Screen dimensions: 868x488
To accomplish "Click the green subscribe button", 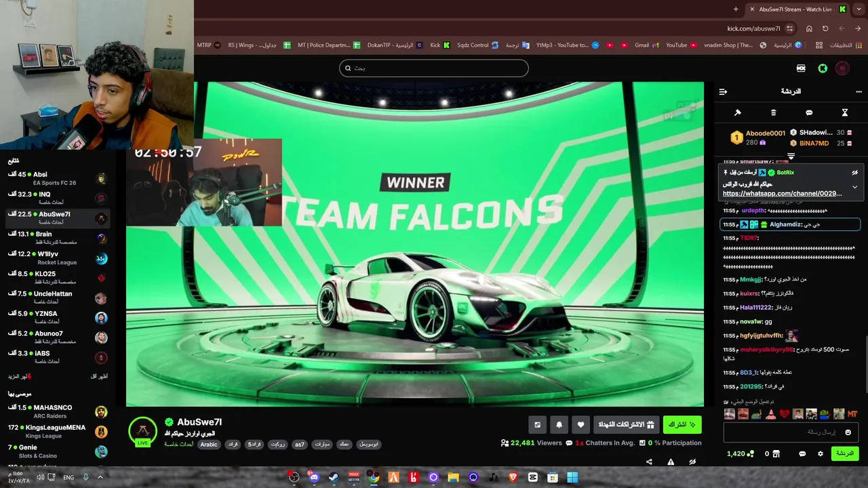I will [682, 424].
